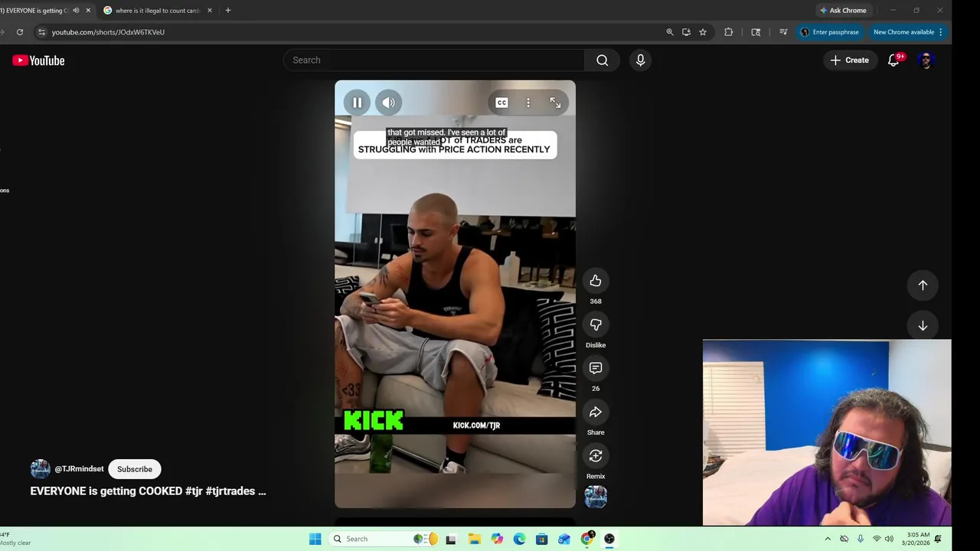
Task: Dislike the Short with thumbs down
Action: click(596, 324)
